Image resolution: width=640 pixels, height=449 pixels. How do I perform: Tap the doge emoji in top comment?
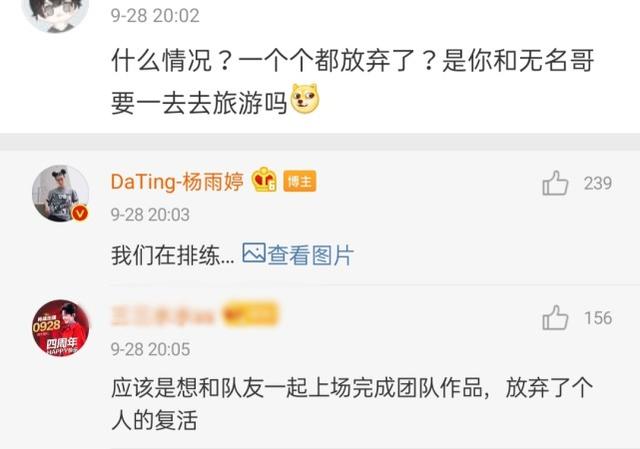pyautogui.click(x=304, y=98)
